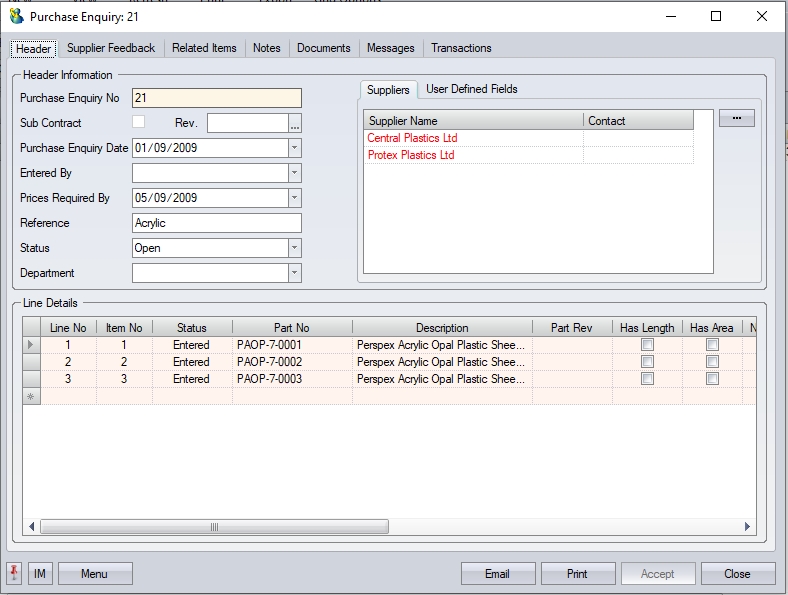Click the Purchase Enquiry app icon in title bar
Screen dimensions: 788x595
(x=16, y=16)
